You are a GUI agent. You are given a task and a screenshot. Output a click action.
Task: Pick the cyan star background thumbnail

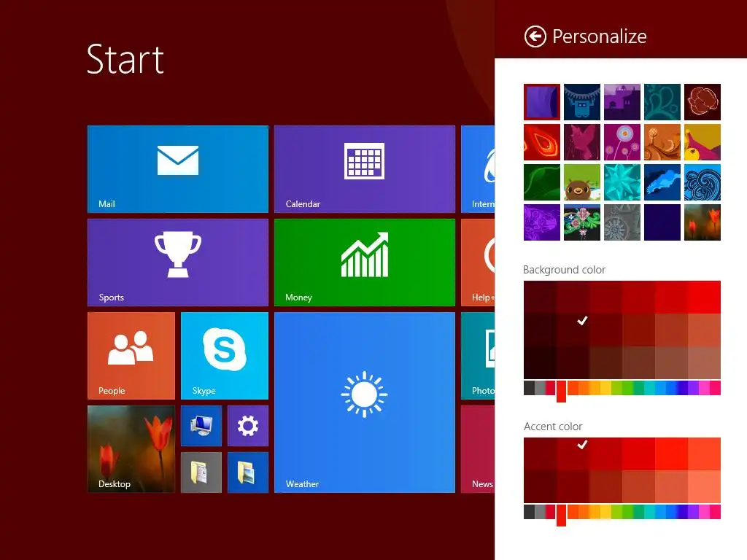coord(622,182)
